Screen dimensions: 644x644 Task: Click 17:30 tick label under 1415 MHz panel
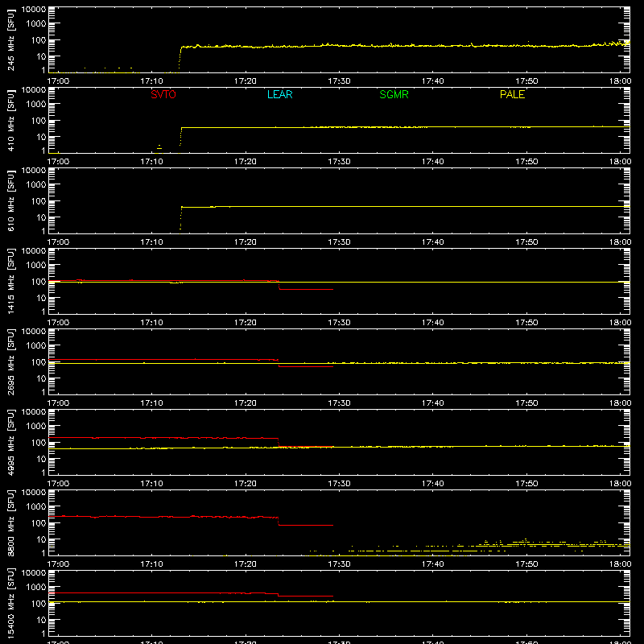click(x=339, y=323)
